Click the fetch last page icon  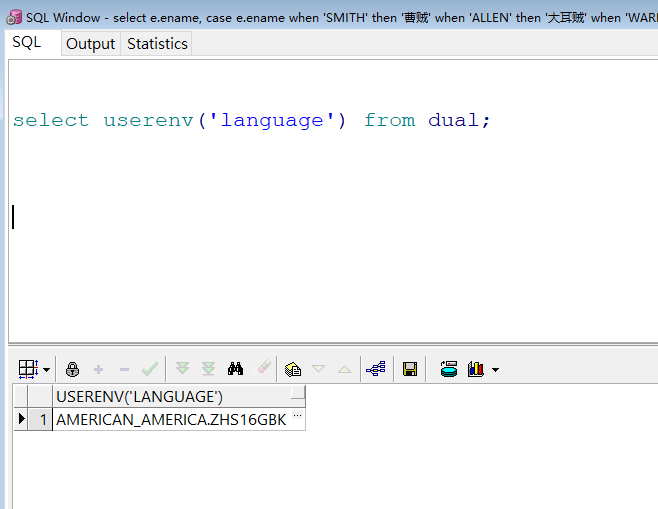(x=208, y=368)
